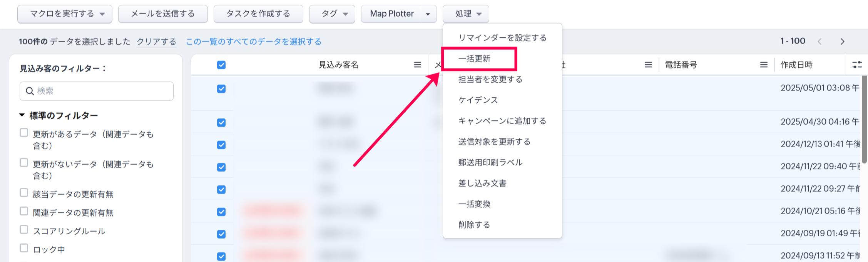Expand the タグ dropdown button

pyautogui.click(x=332, y=14)
